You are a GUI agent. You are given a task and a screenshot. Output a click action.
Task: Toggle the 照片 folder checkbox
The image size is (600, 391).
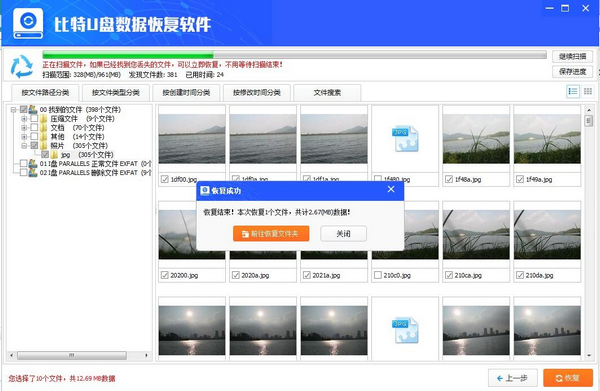[x=34, y=146]
